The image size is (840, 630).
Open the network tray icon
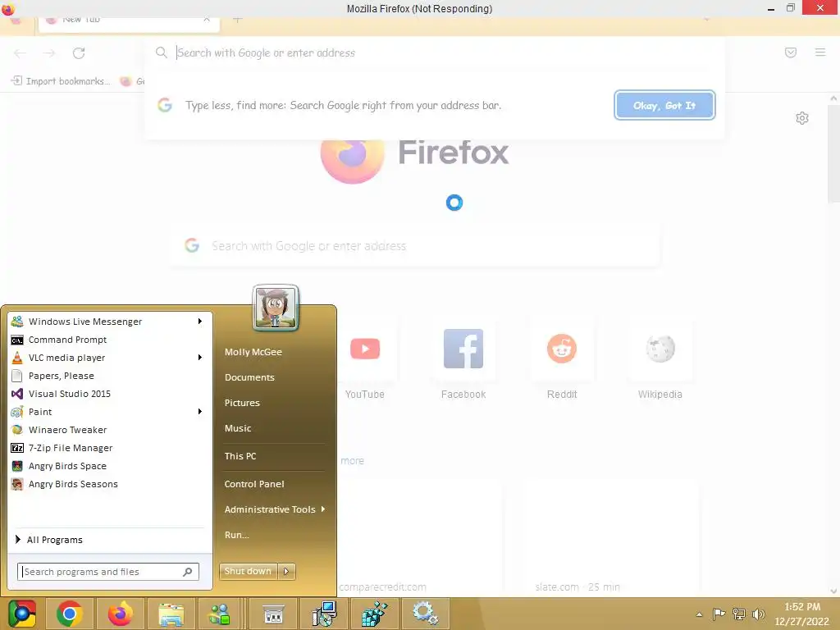[x=739, y=614]
